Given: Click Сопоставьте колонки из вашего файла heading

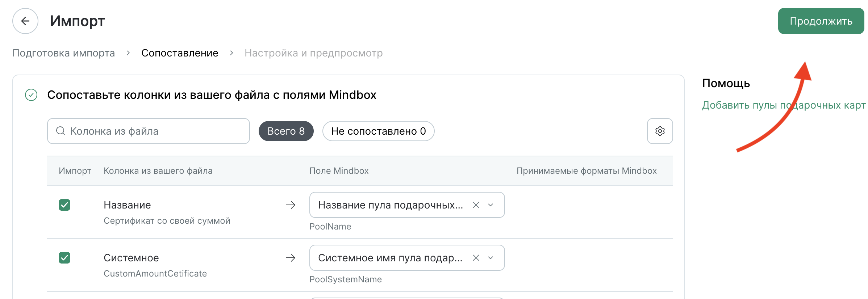Looking at the screenshot, I should pyautogui.click(x=212, y=95).
